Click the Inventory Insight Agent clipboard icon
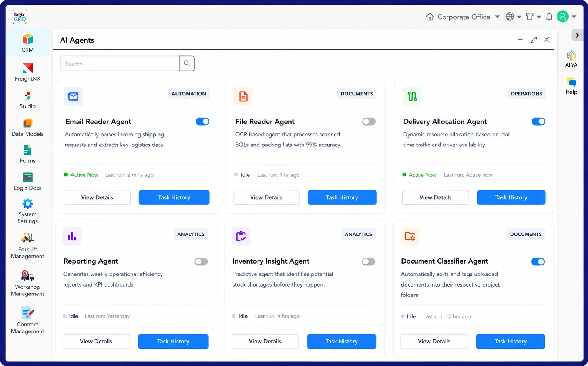The width and height of the screenshot is (588, 366). (x=241, y=236)
